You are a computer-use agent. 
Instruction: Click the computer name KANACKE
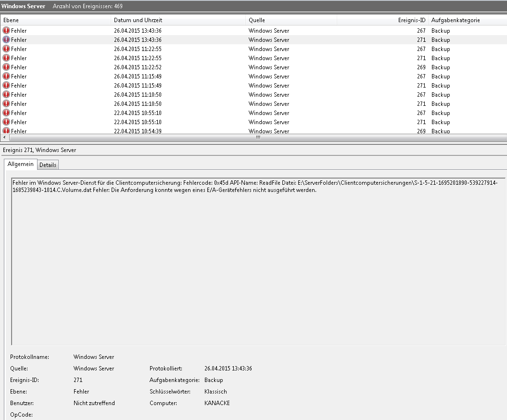[x=217, y=403]
